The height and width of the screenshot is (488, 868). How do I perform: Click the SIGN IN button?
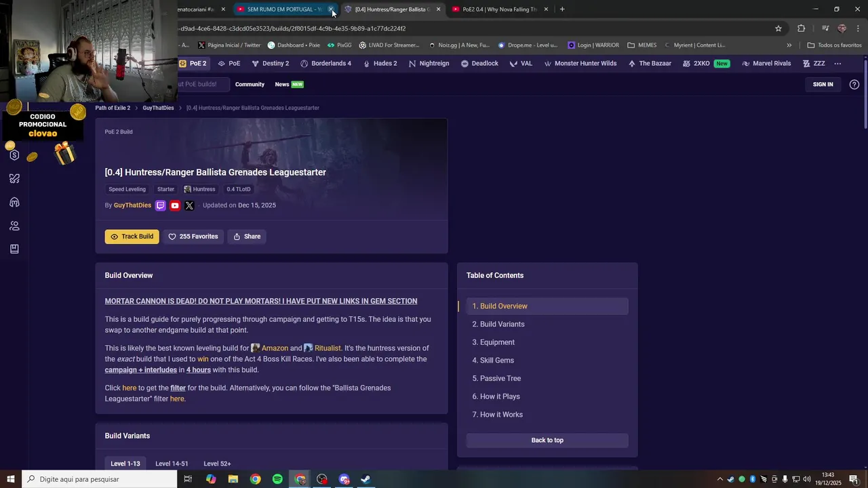(823, 84)
